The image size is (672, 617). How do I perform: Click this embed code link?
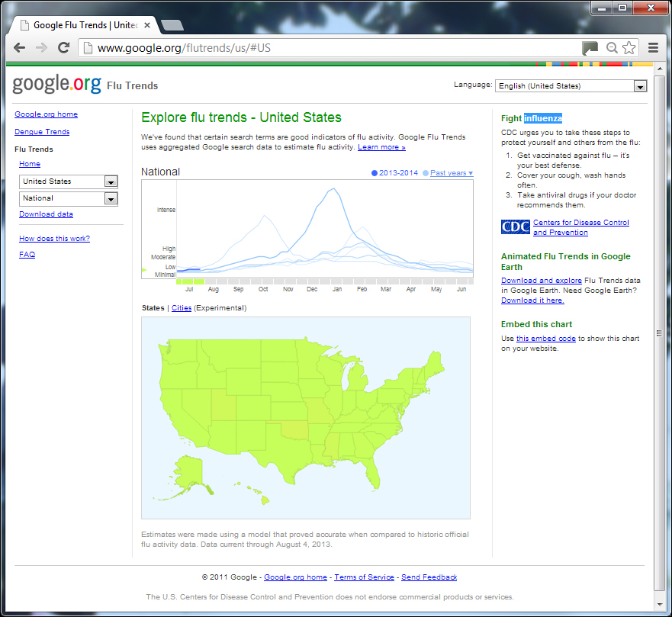(546, 339)
